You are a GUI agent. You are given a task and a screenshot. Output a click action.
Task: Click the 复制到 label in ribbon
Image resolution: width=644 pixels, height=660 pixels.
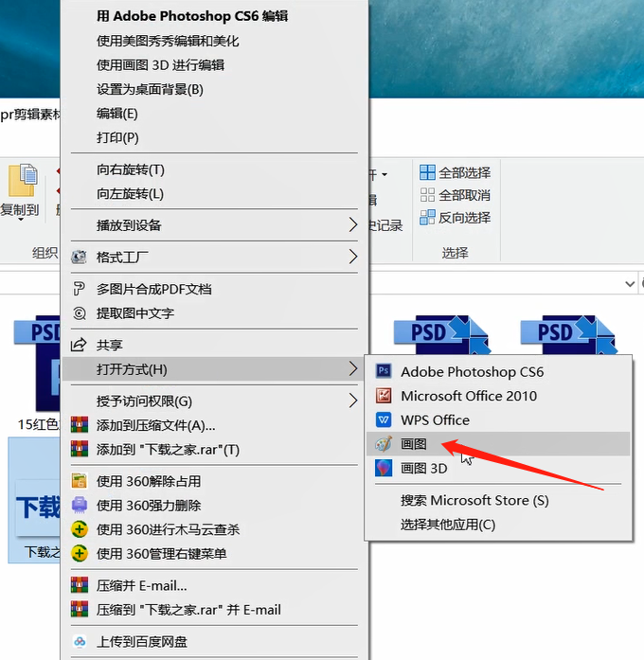20,209
